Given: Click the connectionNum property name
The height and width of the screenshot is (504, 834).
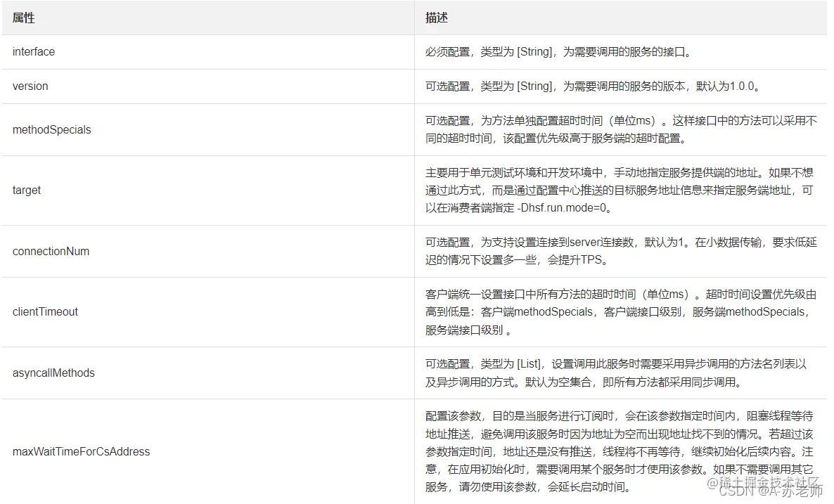Looking at the screenshot, I should coord(51,251).
